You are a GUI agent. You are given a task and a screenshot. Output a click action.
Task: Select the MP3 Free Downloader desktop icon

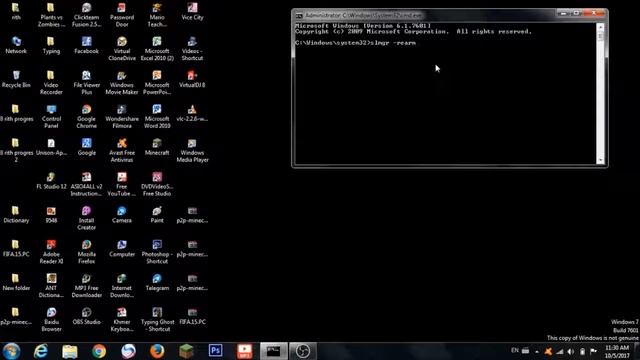tap(86, 286)
